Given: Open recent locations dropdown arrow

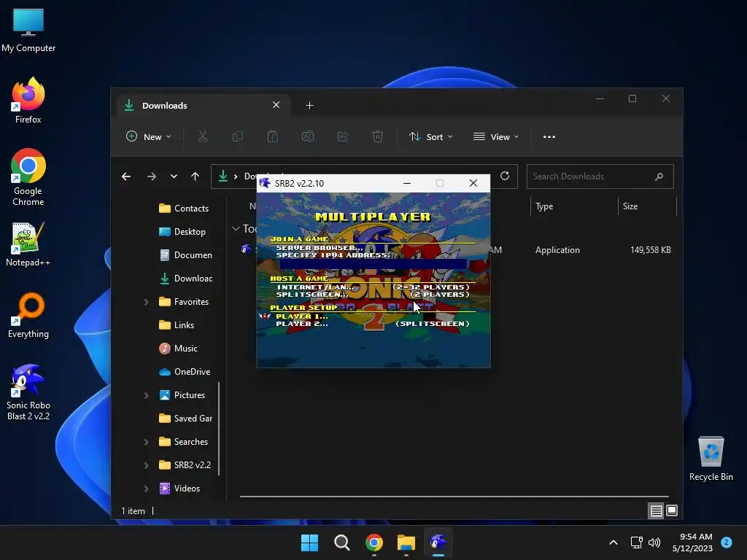Looking at the screenshot, I should point(174,176).
